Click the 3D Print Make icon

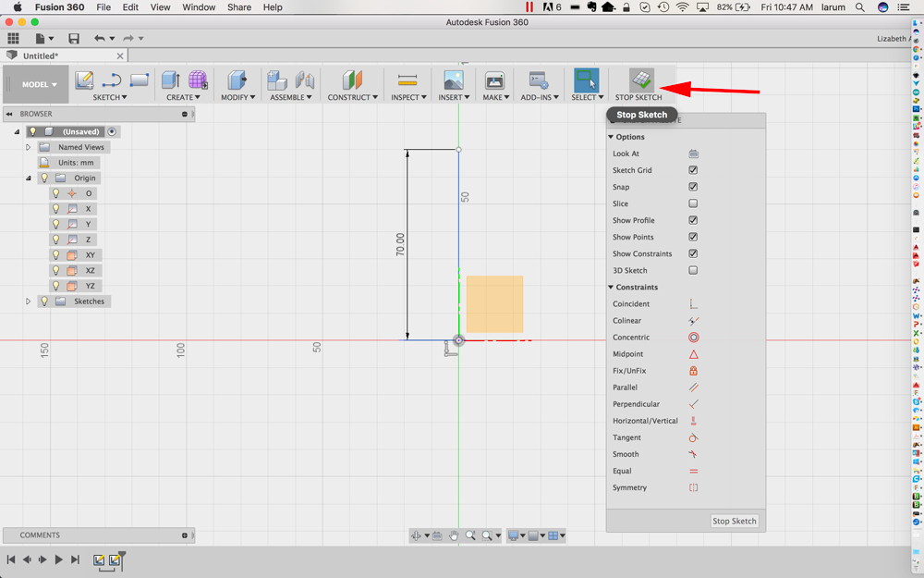point(494,80)
